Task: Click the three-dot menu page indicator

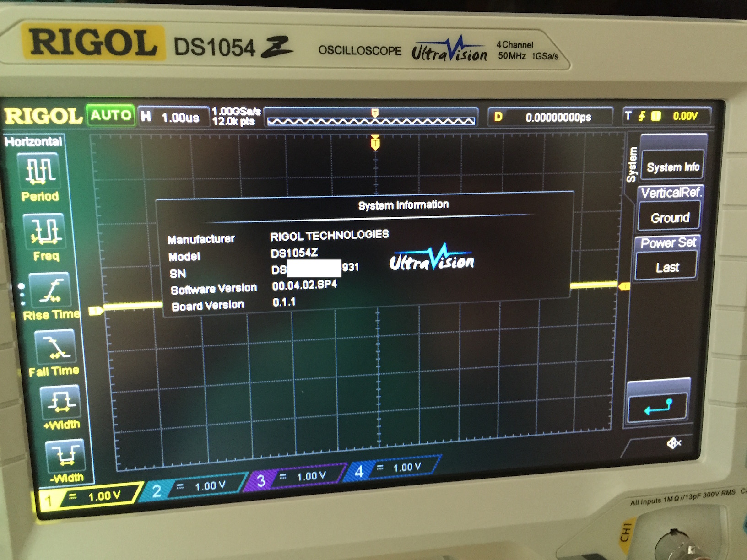Action: point(22,295)
